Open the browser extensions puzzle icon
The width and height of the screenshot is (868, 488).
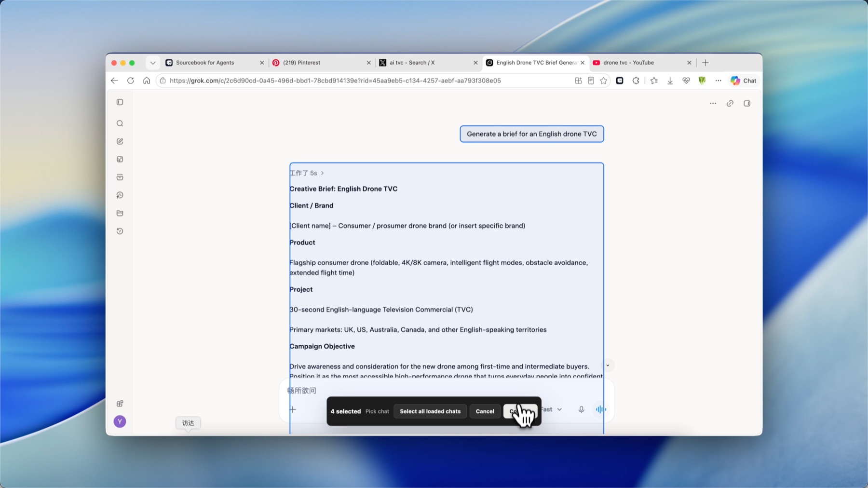636,81
